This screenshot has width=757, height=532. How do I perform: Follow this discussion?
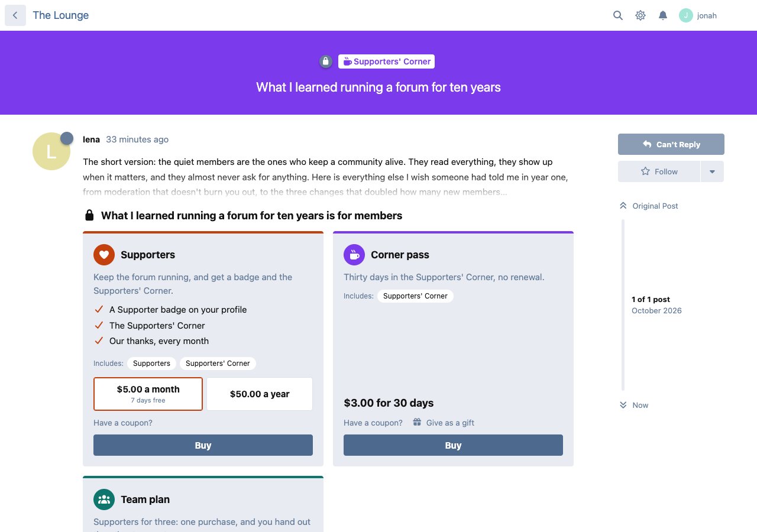659,171
